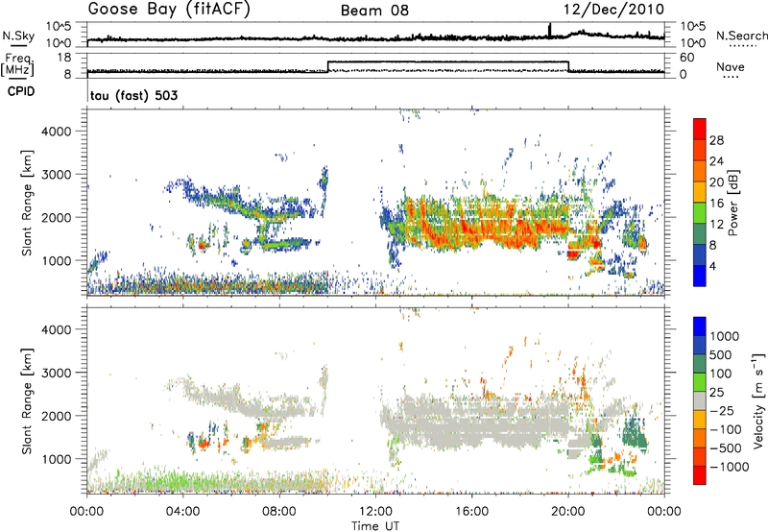
Task: Click the "18" frequency tick label
Action: tap(64, 58)
